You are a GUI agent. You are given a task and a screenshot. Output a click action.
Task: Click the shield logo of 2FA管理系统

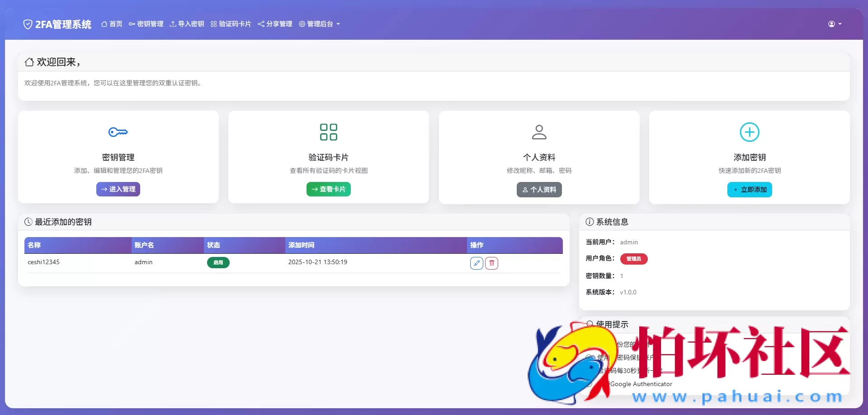coord(28,24)
